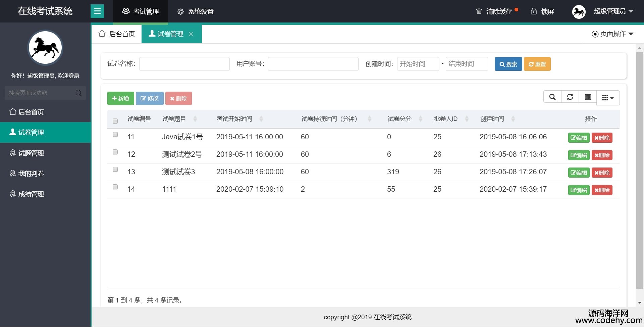Open the 页面操作 dropdown
644x327 pixels.
(x=612, y=34)
